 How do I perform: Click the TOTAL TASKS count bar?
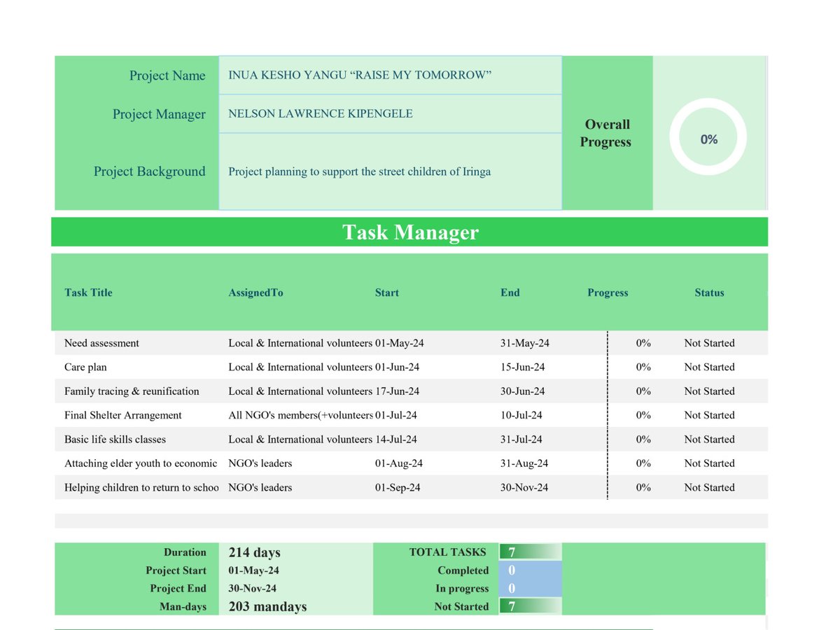530,552
